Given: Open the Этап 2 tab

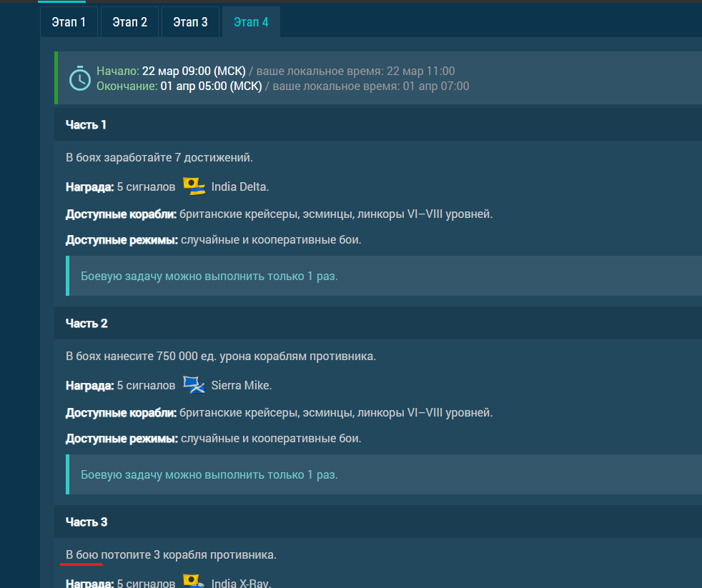Looking at the screenshot, I should [x=129, y=22].
